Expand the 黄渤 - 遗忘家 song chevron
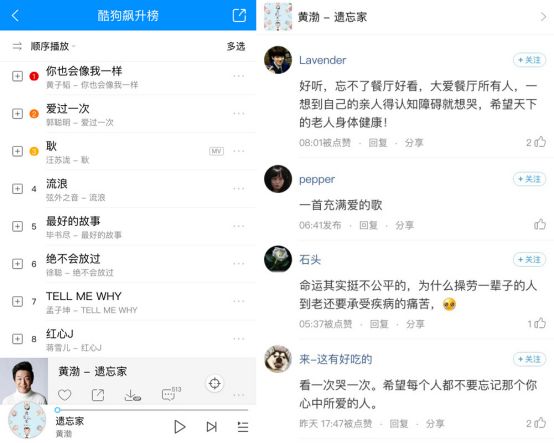554x443 pixels. tap(543, 17)
